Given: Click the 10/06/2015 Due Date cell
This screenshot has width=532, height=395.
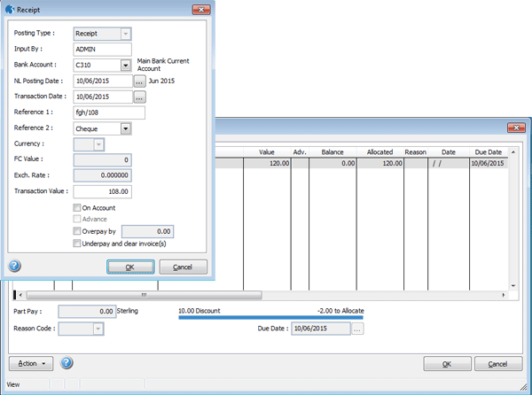Looking at the screenshot, I should pyautogui.click(x=489, y=163).
